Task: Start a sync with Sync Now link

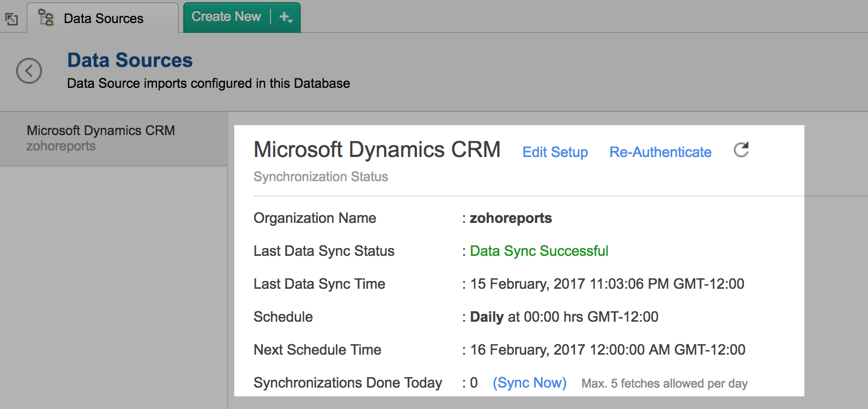Action: point(529,383)
